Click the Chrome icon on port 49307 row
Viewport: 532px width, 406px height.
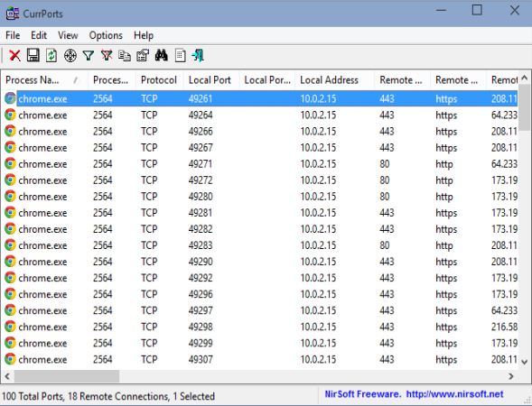pos(10,359)
